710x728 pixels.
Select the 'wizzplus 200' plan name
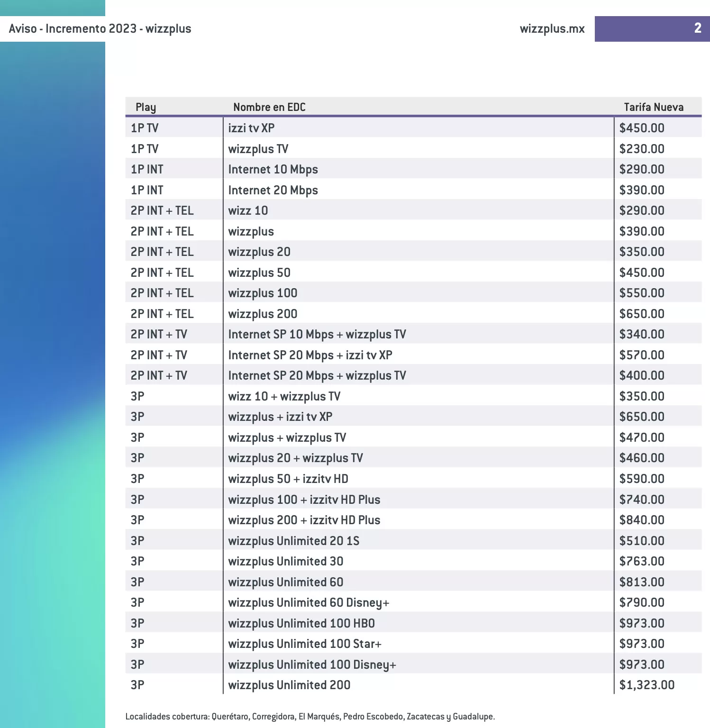click(263, 314)
